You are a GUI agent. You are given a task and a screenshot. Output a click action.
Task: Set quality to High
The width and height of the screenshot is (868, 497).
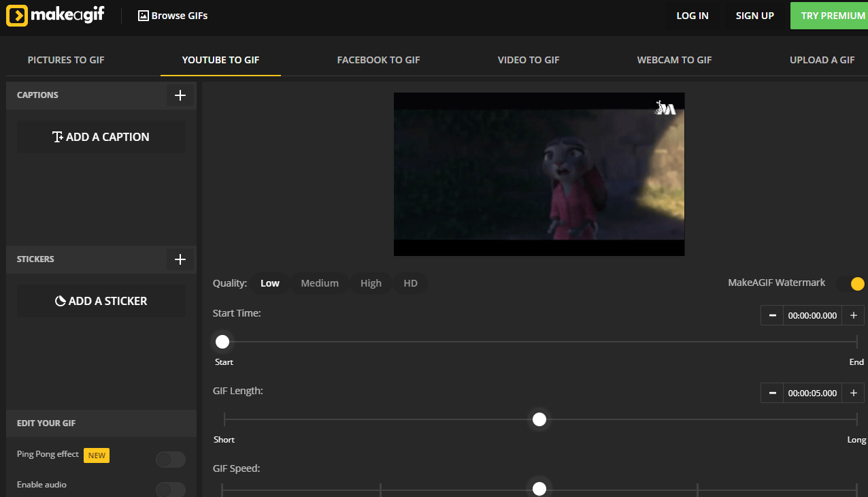click(x=371, y=283)
